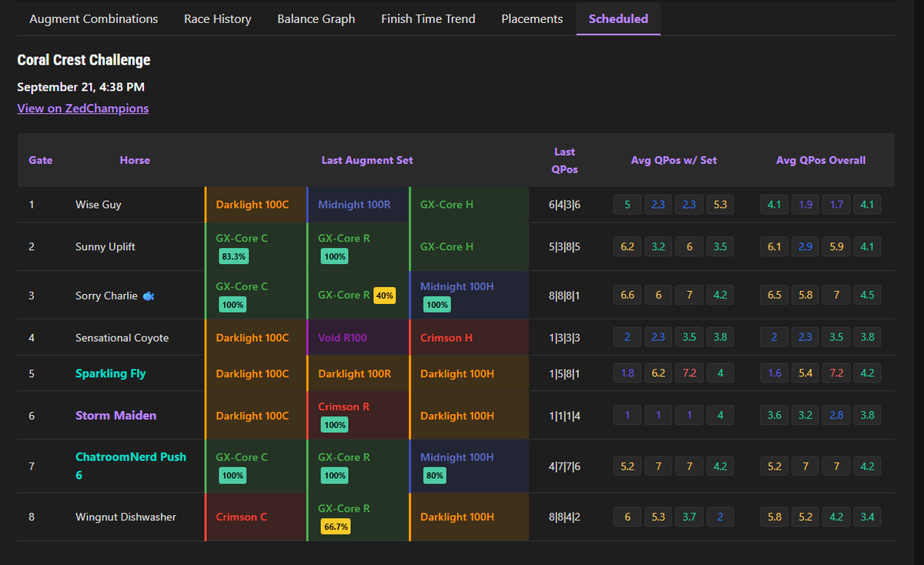Click Wise Guy's GX-Core H augment
Image resolution: width=924 pixels, height=565 pixels.
[x=469, y=205]
